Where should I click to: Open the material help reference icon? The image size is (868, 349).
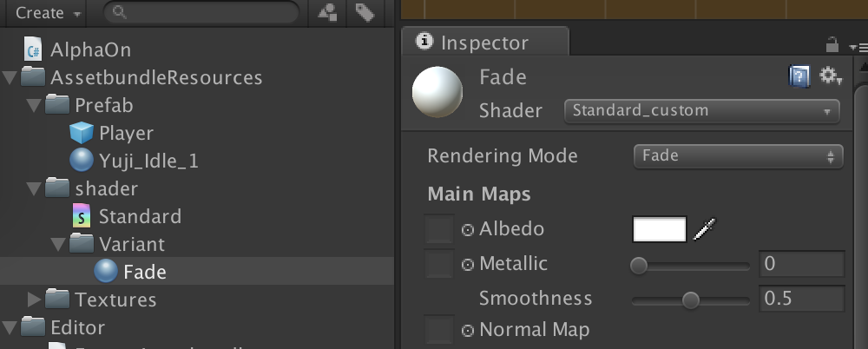(x=799, y=76)
